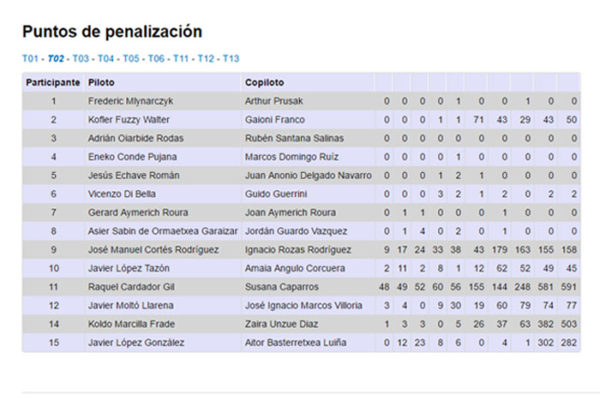The width and height of the screenshot is (600, 400).
Task: Select the T13 link
Action: pos(231,59)
